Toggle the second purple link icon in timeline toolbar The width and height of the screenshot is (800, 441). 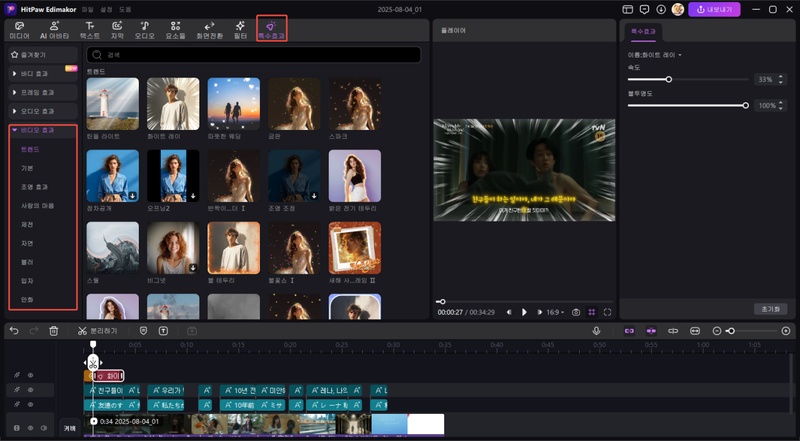click(x=651, y=331)
